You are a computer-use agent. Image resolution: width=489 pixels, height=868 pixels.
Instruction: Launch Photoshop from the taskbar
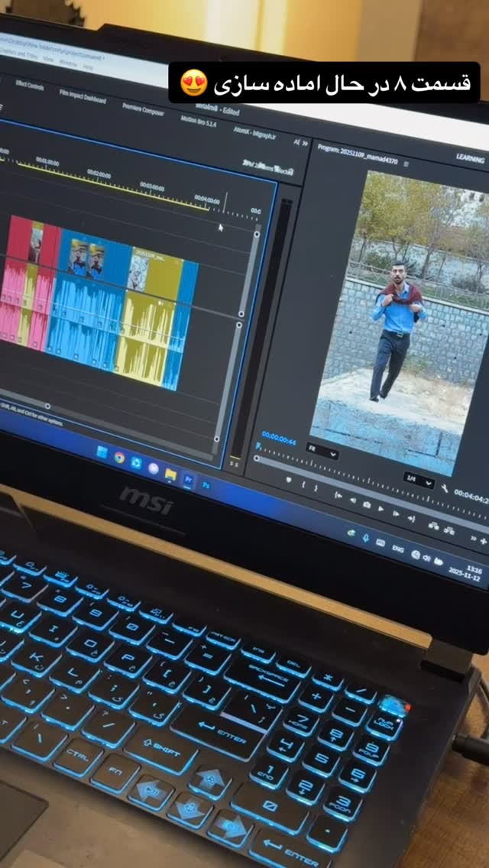(206, 485)
